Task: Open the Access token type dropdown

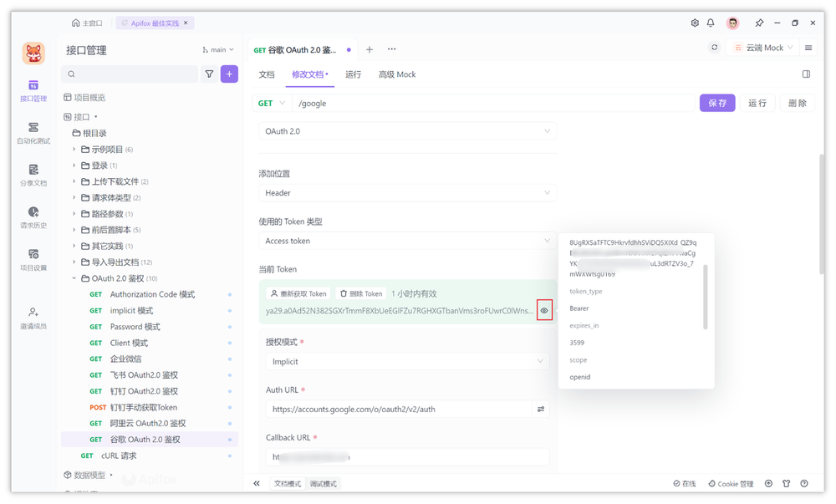Action: tap(408, 241)
